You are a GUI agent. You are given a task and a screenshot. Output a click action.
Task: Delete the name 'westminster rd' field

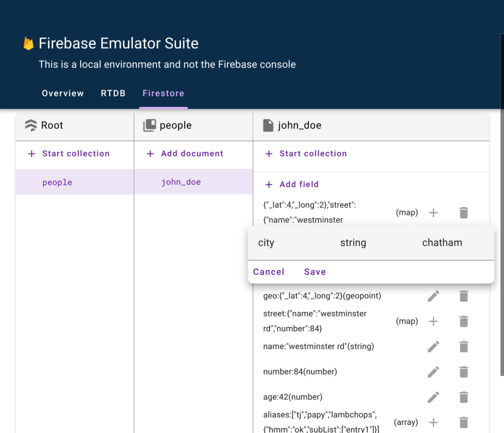pos(464,346)
